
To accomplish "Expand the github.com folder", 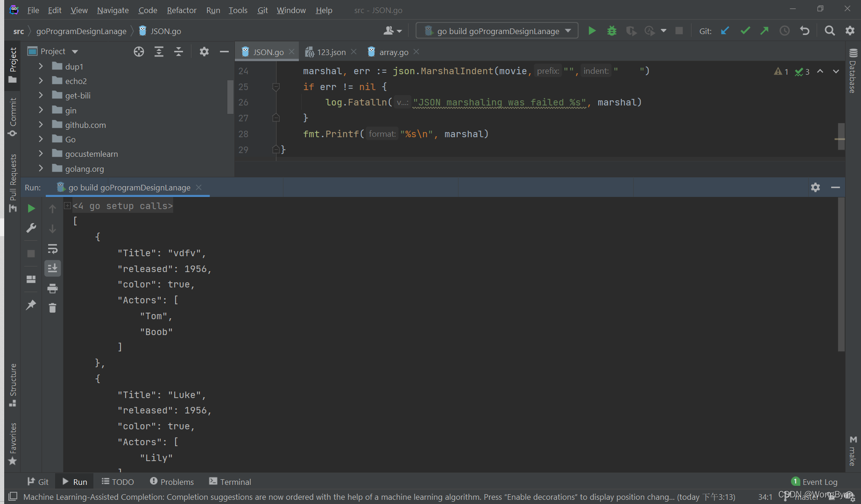I will pyautogui.click(x=41, y=125).
